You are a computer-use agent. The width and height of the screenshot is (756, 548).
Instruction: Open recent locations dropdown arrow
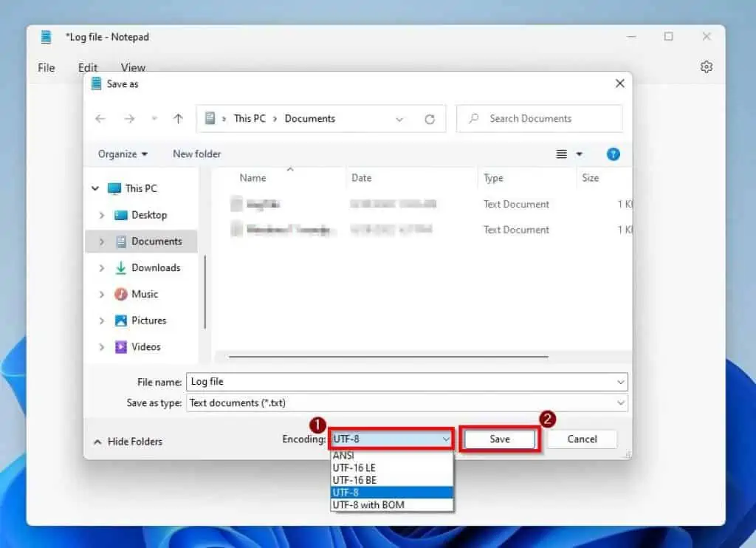coord(154,119)
